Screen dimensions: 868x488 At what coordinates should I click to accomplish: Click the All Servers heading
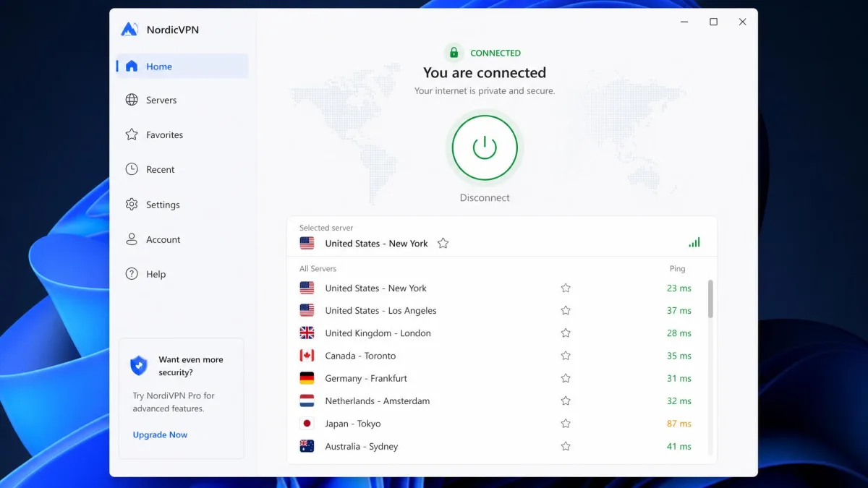pos(318,268)
